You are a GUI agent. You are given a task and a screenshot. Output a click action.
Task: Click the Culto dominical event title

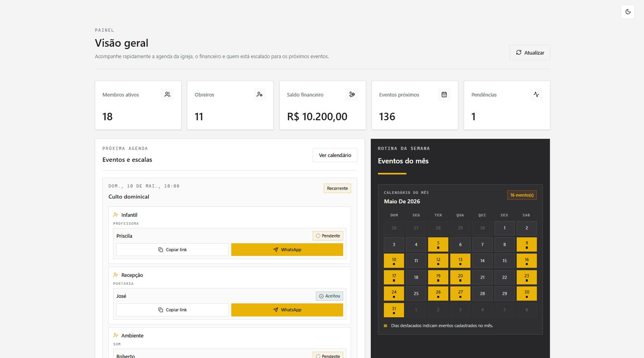click(x=129, y=197)
